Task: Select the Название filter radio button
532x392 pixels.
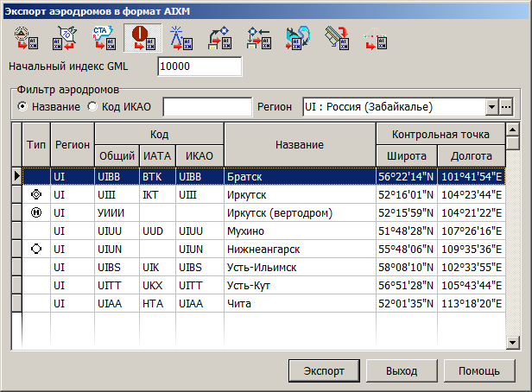Action: point(23,106)
